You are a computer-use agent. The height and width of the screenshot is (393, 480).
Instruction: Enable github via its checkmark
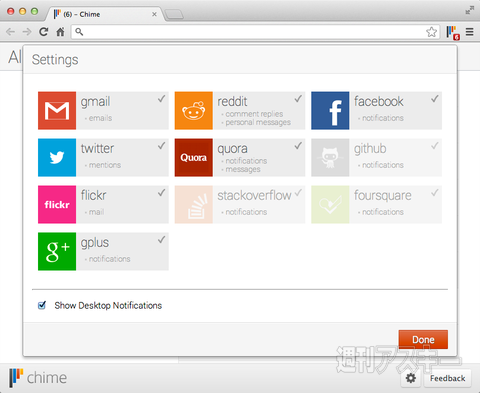[435, 146]
